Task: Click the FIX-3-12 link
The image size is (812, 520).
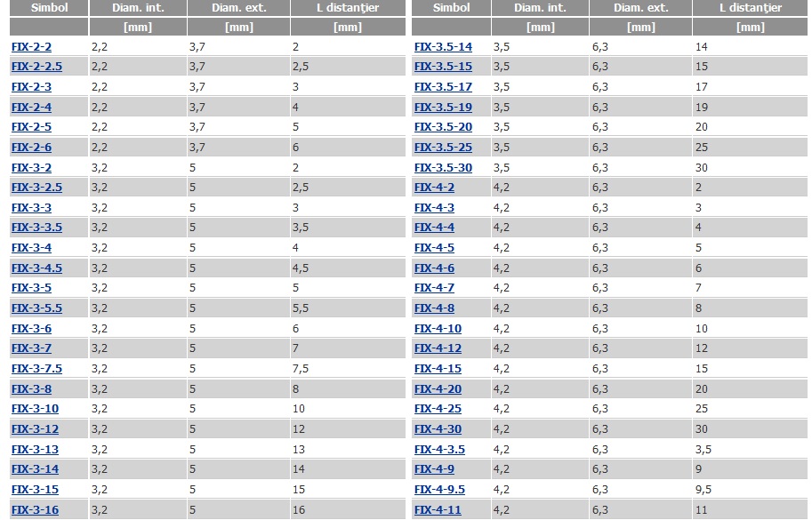Action: [x=36, y=429]
